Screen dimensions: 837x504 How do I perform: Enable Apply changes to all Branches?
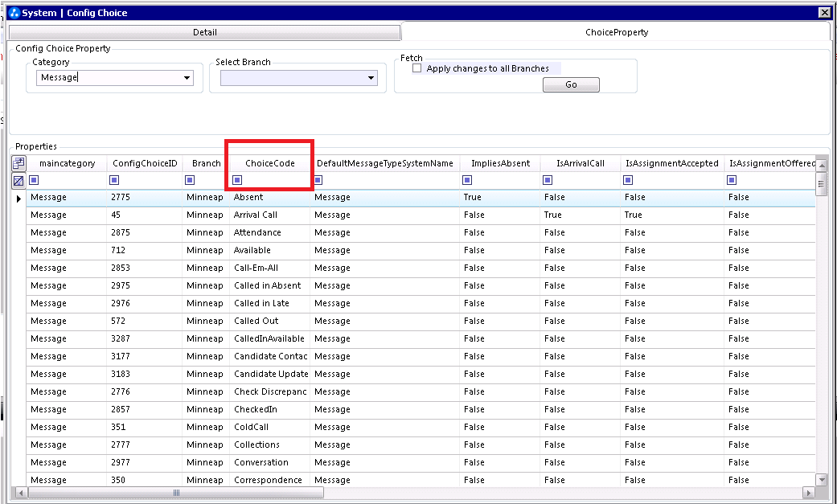[x=417, y=68]
